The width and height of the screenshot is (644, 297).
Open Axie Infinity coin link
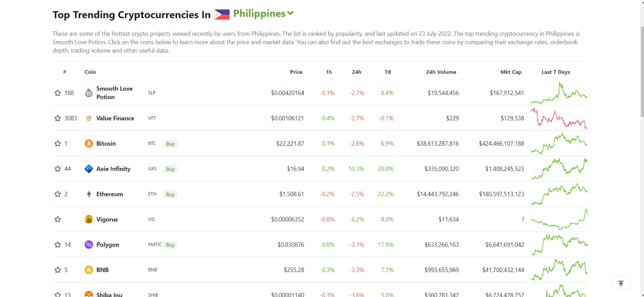[113, 169]
